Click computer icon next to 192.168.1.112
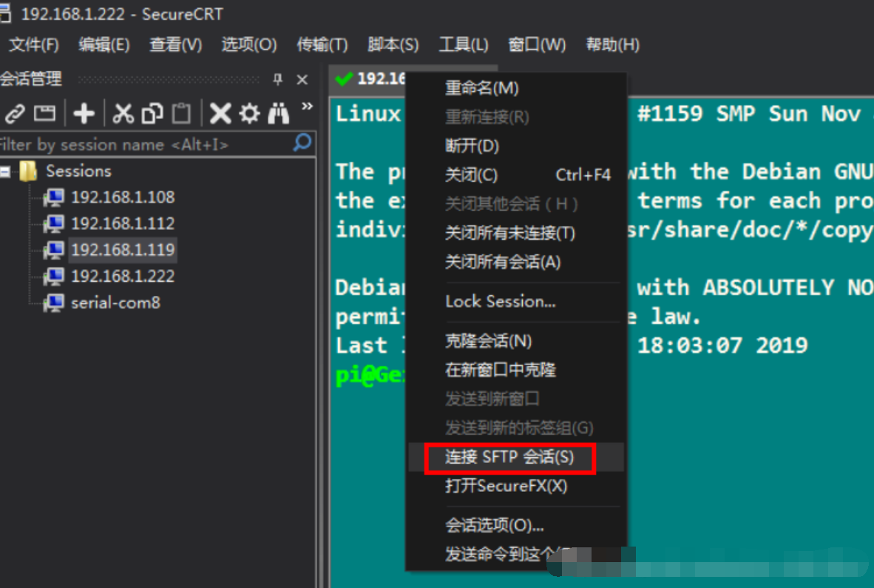Screen dimensions: 874x588 pyautogui.click(x=54, y=223)
